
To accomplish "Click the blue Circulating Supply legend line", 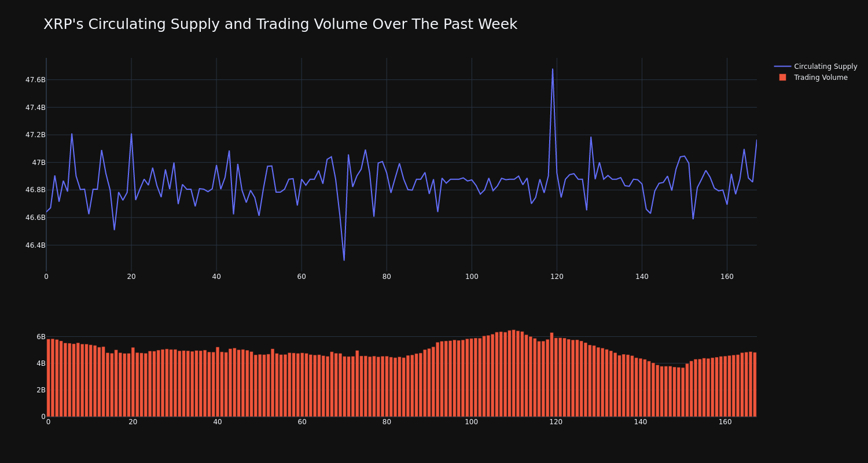I will point(782,67).
